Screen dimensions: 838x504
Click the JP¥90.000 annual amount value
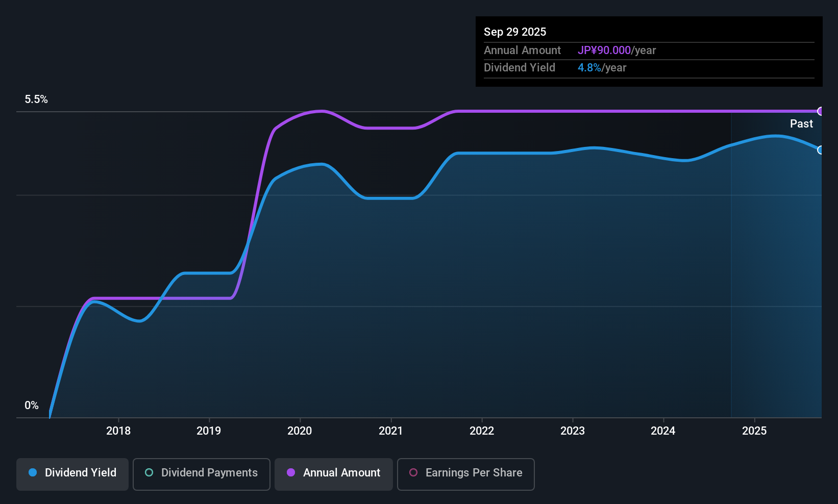604,51
